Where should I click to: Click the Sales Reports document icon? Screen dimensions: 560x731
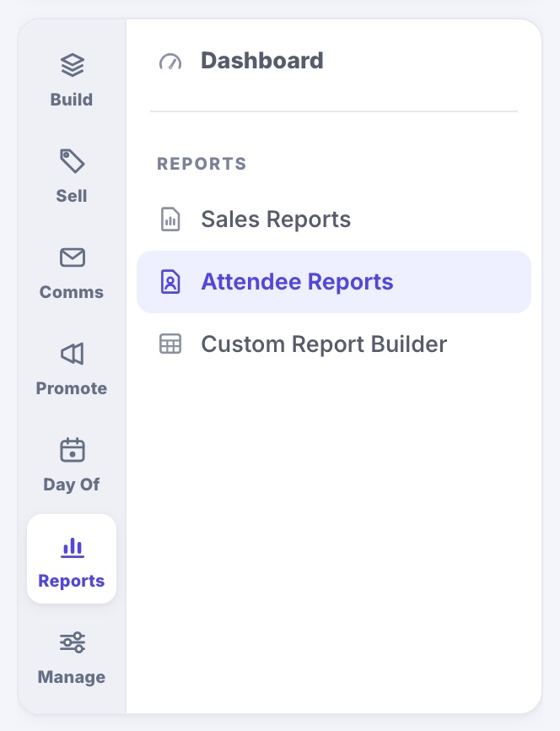click(x=170, y=219)
